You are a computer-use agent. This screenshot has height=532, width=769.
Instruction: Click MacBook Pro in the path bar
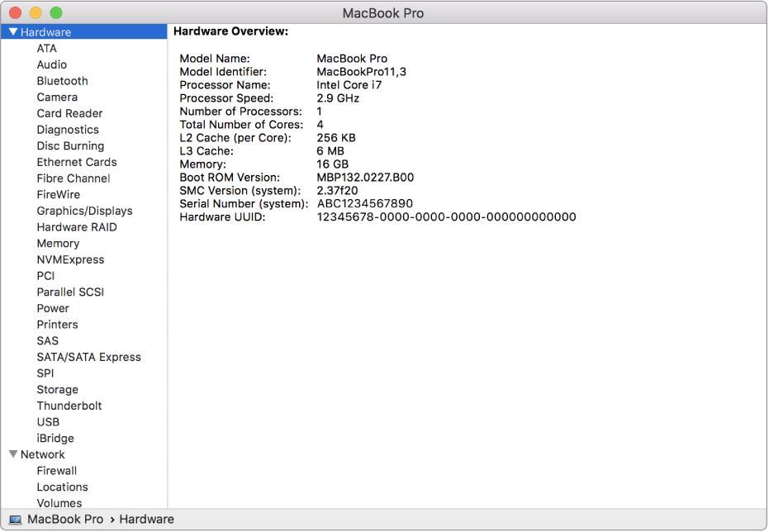pyautogui.click(x=65, y=520)
